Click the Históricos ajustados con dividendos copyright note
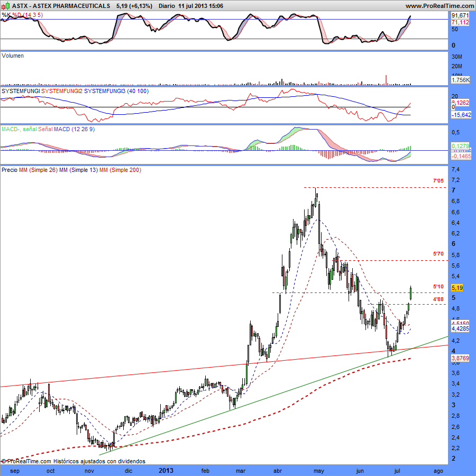The width and height of the screenshot is (476, 476). coord(99,461)
